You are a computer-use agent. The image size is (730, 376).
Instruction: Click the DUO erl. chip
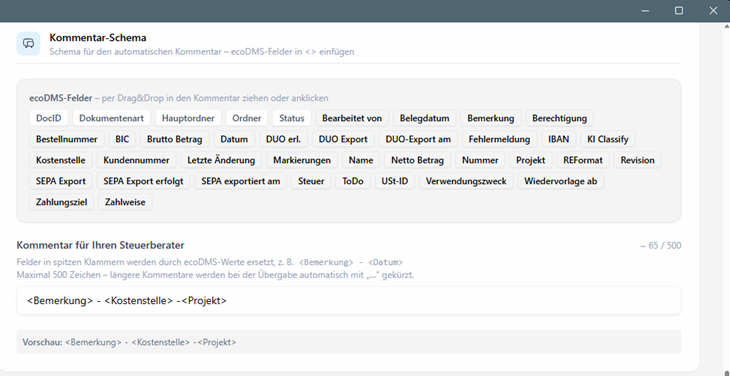(283, 139)
